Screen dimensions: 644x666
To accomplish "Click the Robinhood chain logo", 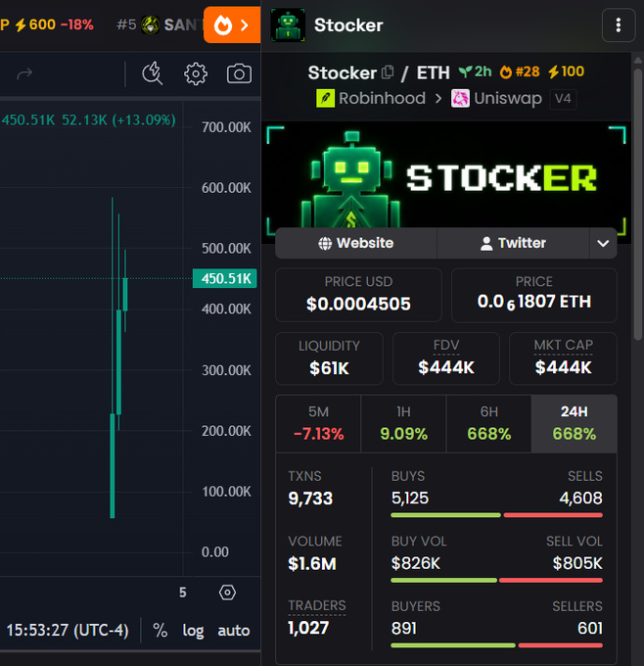I will (x=325, y=98).
